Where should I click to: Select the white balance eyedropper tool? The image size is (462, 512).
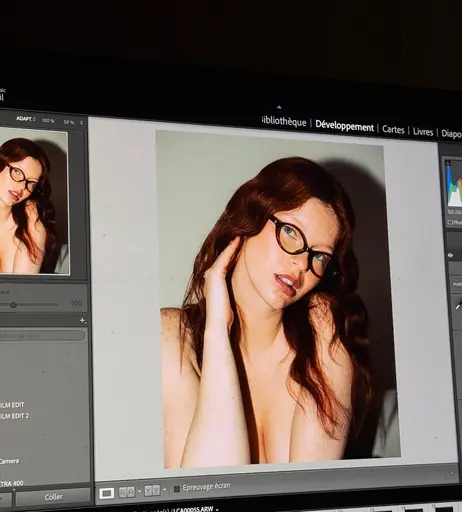tap(458, 305)
